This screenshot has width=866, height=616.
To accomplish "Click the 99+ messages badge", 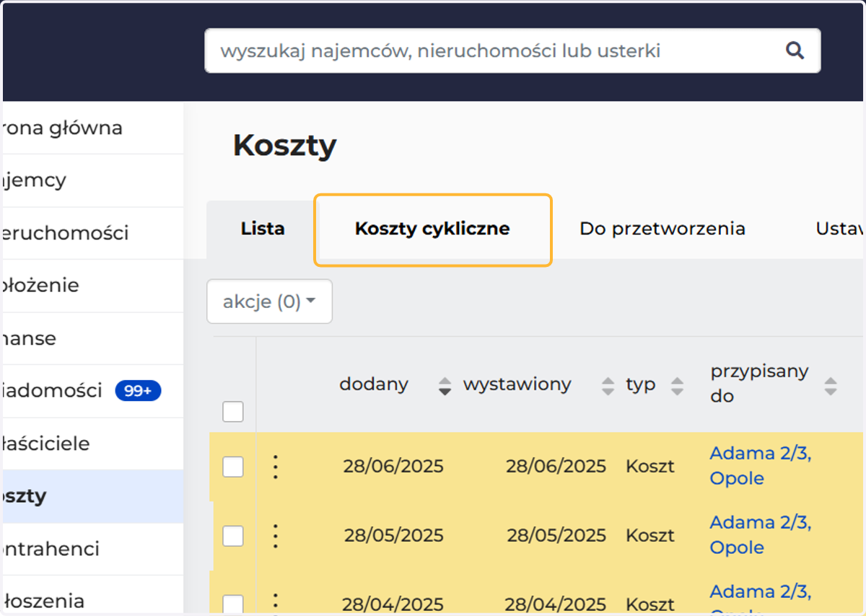I will pos(138,391).
